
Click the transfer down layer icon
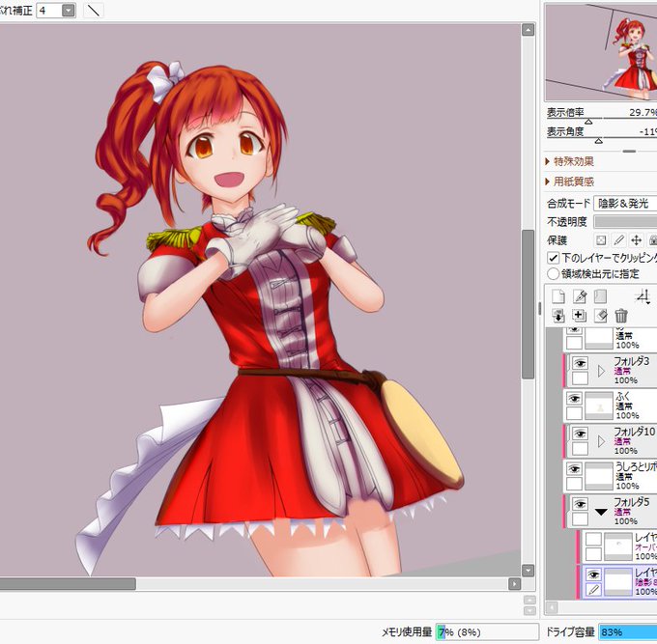[558, 316]
